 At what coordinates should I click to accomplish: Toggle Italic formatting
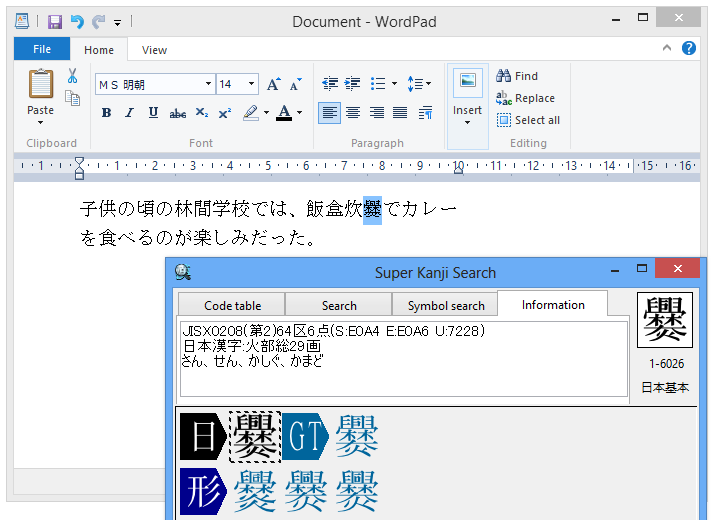click(129, 113)
